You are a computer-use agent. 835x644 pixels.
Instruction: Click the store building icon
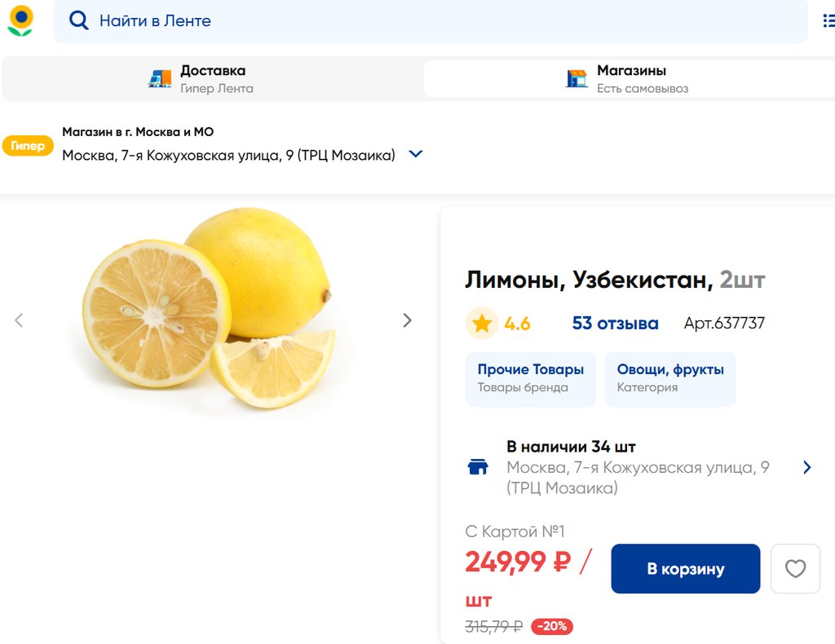pyautogui.click(x=577, y=79)
